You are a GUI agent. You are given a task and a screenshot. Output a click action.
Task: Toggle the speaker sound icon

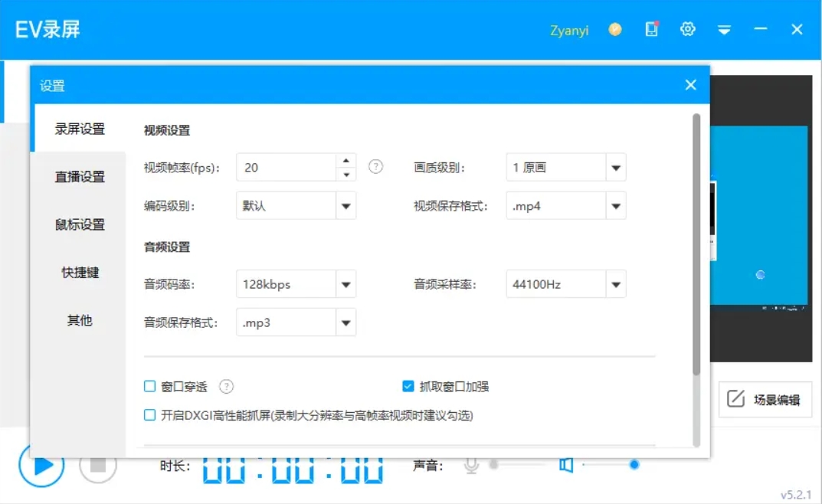coord(566,465)
